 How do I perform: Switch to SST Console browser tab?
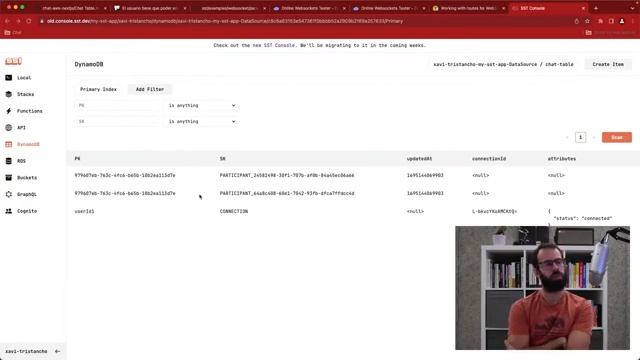point(548,8)
